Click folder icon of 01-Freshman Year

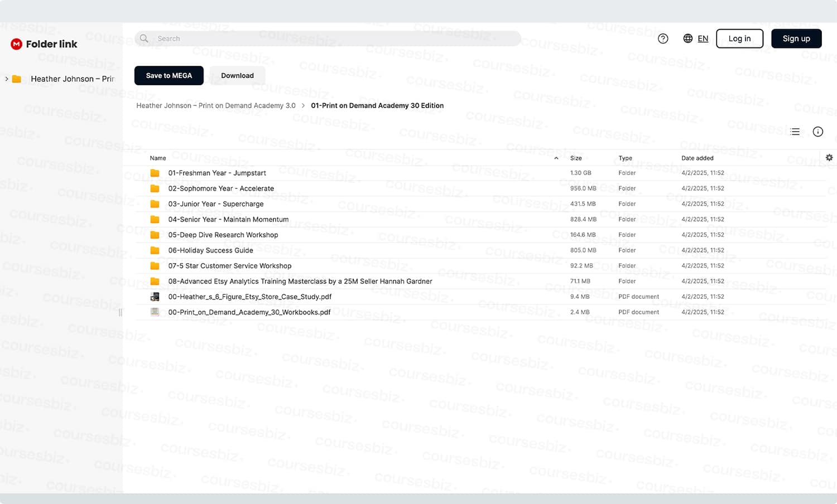coord(155,173)
